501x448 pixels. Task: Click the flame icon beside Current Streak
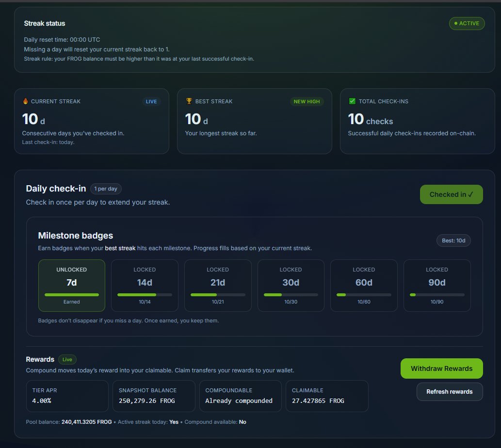tap(25, 101)
